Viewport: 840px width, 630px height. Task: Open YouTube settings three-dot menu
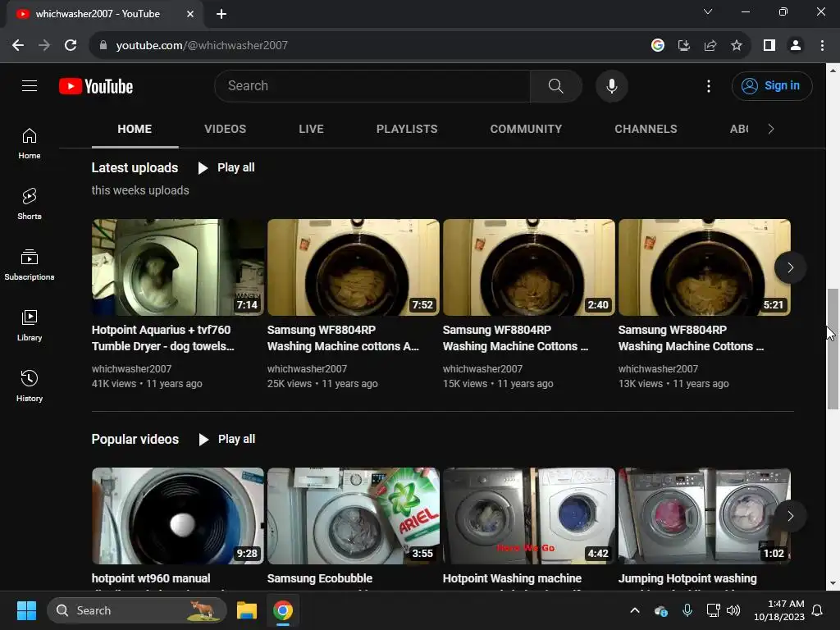point(708,85)
